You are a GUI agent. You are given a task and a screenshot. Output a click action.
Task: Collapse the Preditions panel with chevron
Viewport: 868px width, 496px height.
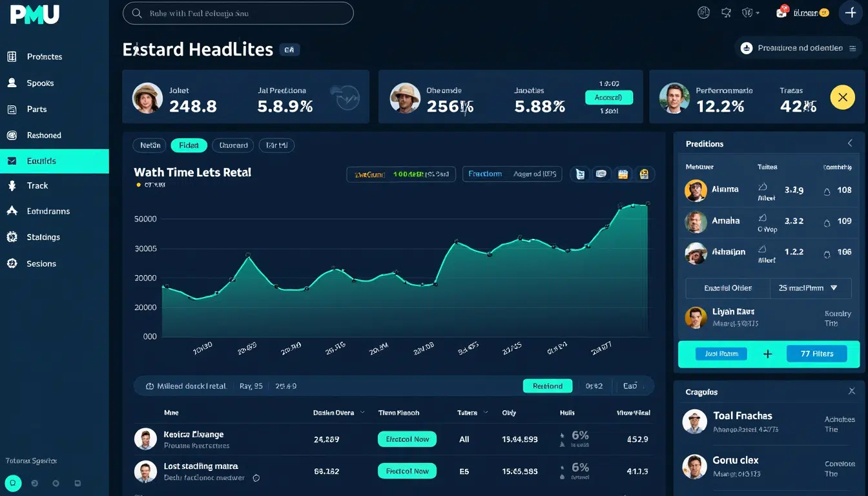click(x=850, y=143)
